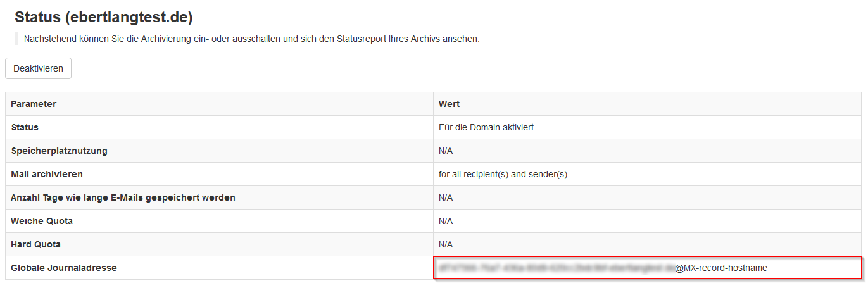This screenshot has width=868, height=288.
Task: Select the Hard Quota row label
Action: 35,244
